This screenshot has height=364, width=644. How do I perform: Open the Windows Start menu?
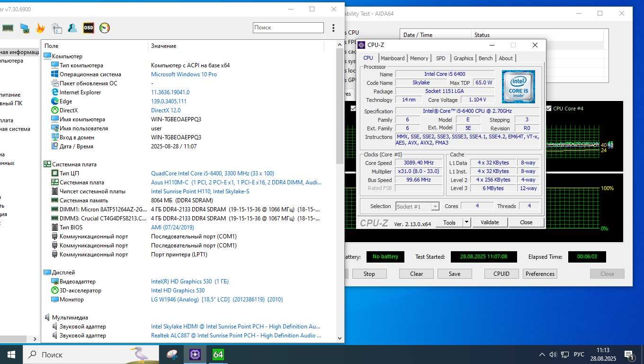(11, 355)
